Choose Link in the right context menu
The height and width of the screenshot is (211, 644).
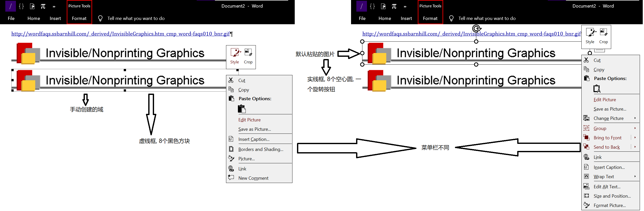pyautogui.click(x=611, y=157)
